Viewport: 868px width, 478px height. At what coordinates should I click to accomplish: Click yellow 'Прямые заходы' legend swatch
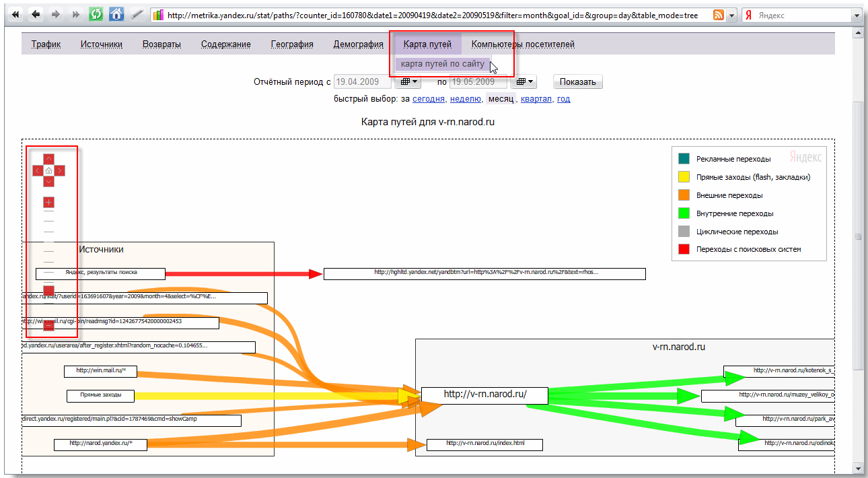click(x=684, y=177)
